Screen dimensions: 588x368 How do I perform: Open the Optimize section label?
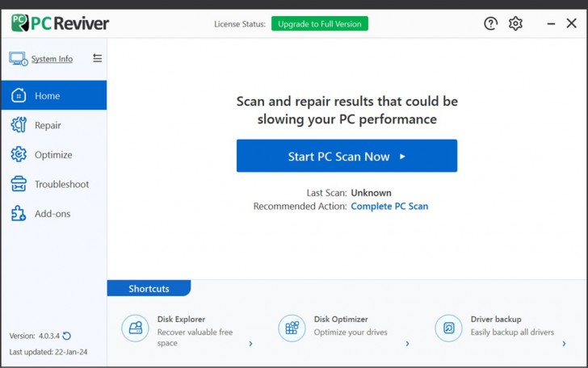(x=53, y=155)
